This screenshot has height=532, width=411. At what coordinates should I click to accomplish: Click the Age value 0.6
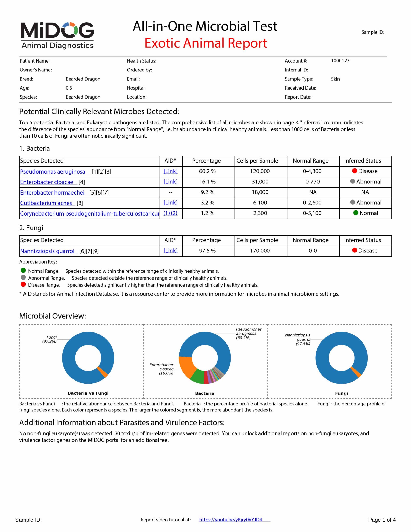[x=69, y=88]
